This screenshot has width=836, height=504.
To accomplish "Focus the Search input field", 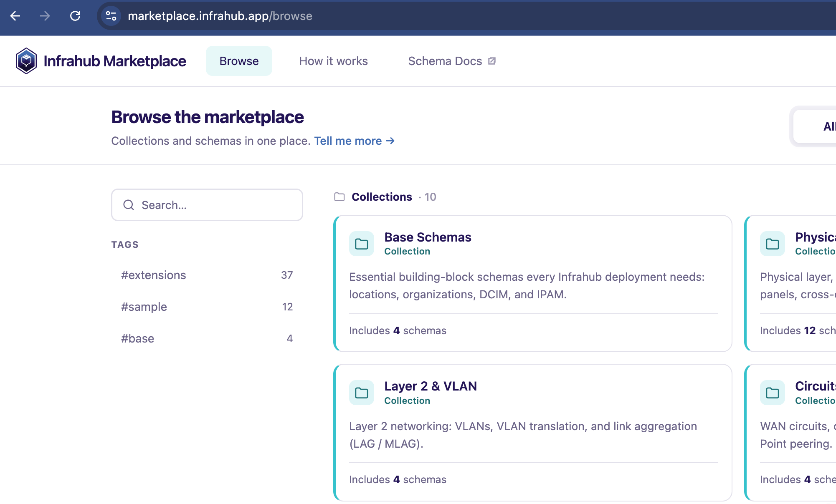I will [207, 205].
